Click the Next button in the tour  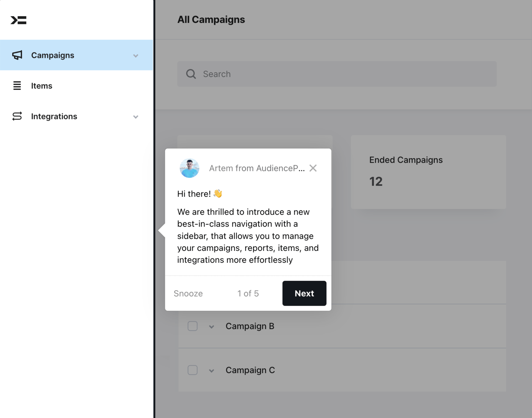click(x=304, y=293)
